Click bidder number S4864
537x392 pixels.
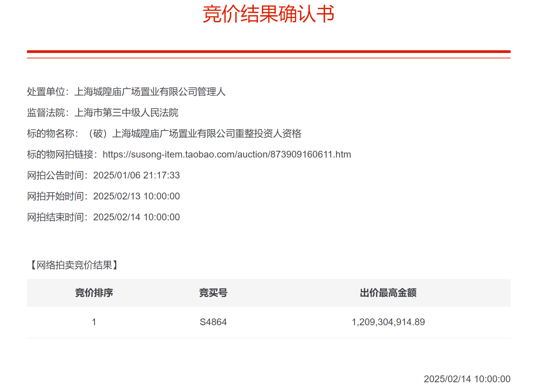[213, 322]
